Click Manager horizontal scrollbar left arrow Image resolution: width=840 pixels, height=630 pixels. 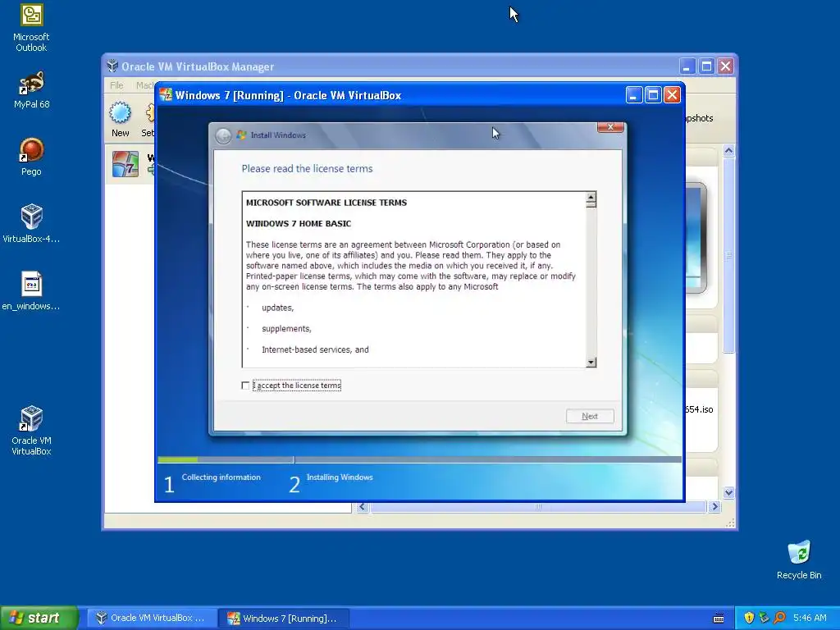[362, 507]
